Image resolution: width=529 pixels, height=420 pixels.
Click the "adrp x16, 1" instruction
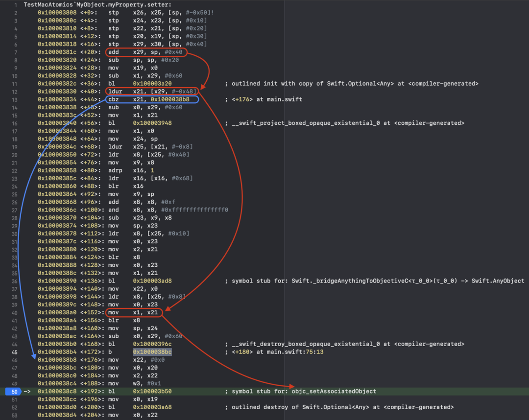pos(131,170)
